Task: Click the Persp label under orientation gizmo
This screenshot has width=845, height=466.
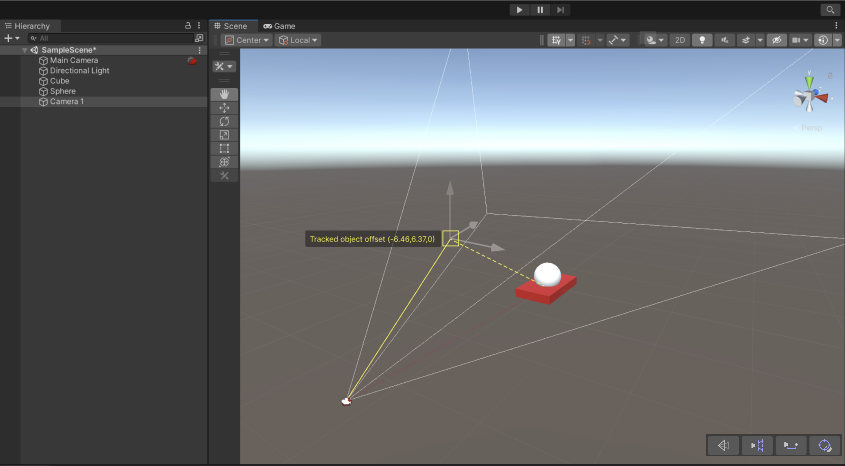Action: click(x=811, y=128)
